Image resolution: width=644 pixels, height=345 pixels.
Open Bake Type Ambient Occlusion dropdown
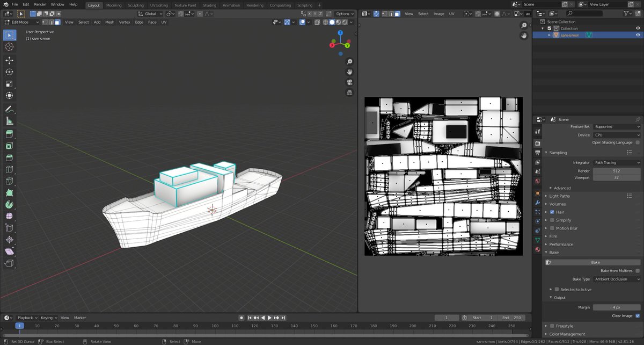[617, 279]
